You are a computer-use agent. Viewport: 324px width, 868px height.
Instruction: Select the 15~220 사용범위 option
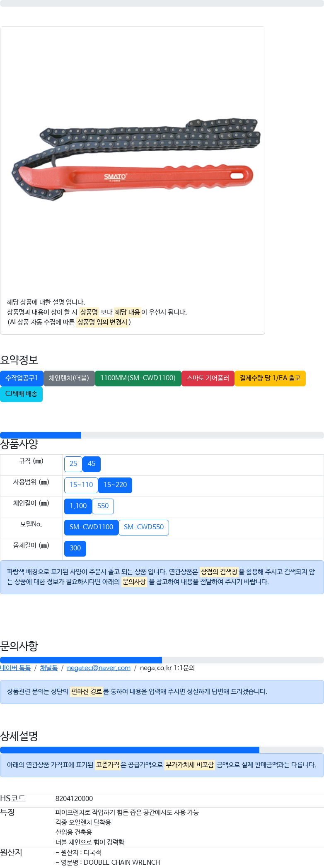pos(115,485)
